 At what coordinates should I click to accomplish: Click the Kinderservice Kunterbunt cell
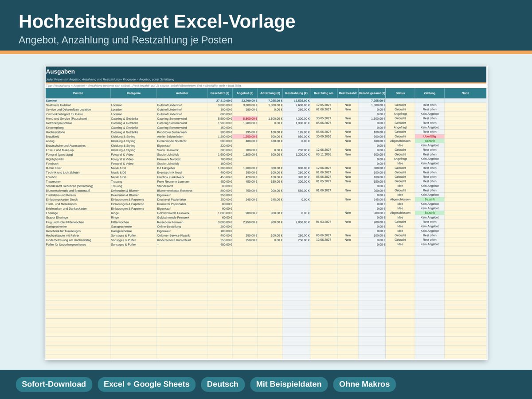(x=182, y=240)
